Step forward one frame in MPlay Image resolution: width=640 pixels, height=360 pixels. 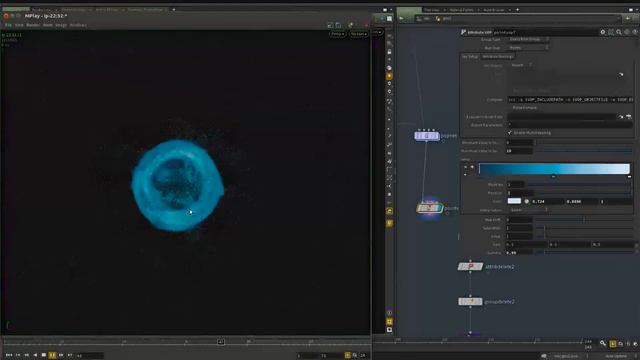point(61,356)
